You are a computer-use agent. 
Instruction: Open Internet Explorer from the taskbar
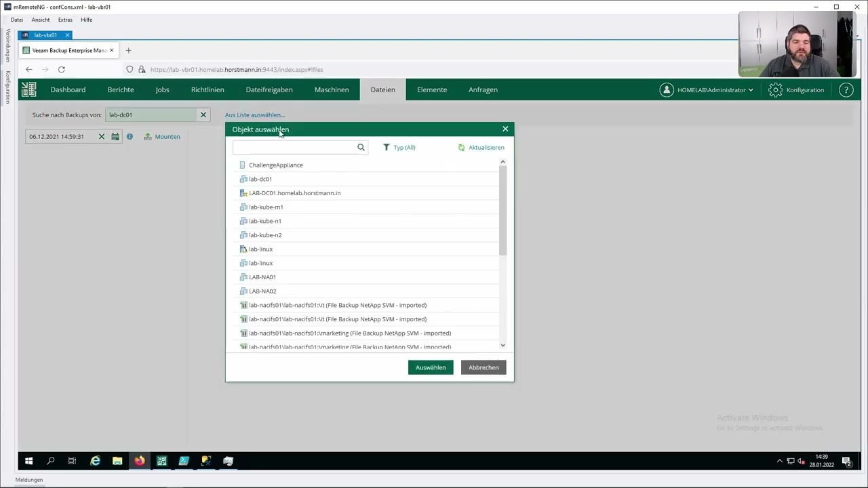click(x=95, y=461)
